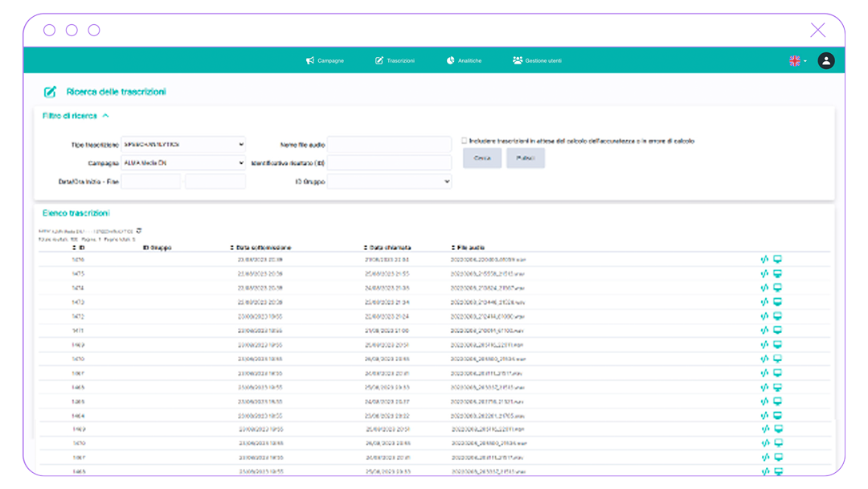Click the Pulisci button
868x489 pixels.
pos(525,158)
